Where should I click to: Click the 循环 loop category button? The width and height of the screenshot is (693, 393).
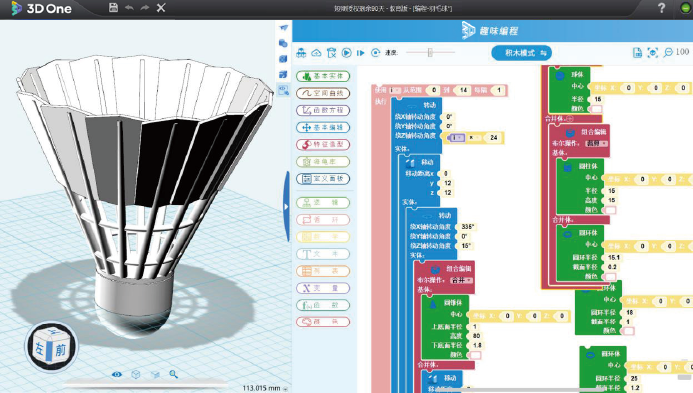(x=323, y=220)
